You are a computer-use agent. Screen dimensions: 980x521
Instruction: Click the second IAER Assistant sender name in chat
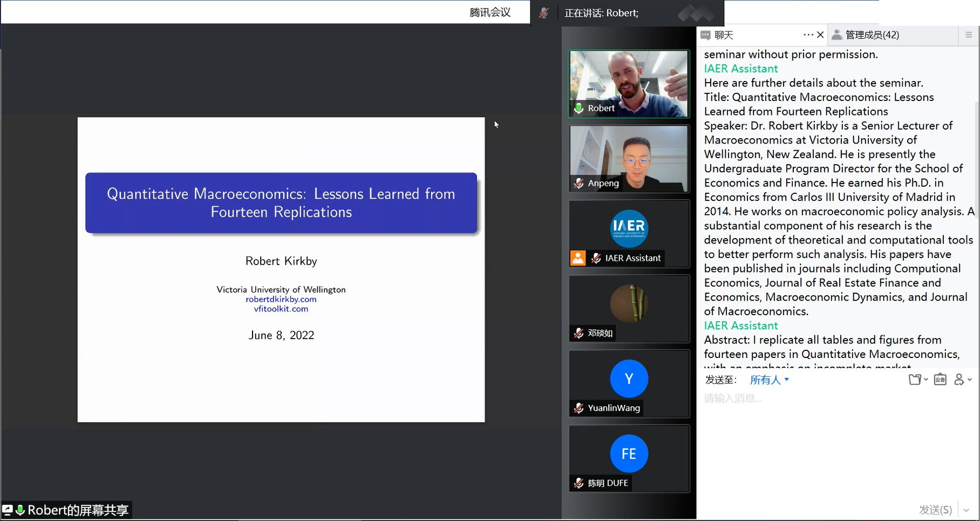click(741, 326)
